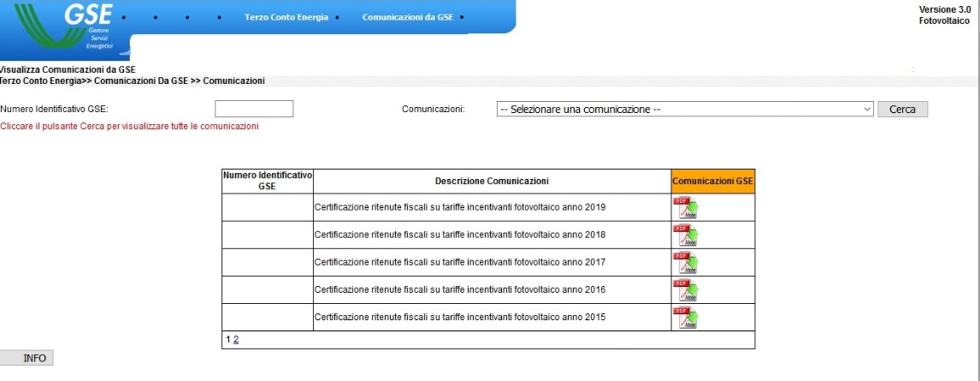This screenshot has width=980, height=381.
Task: Click current page number 1 in pager
Action: [x=228, y=339]
